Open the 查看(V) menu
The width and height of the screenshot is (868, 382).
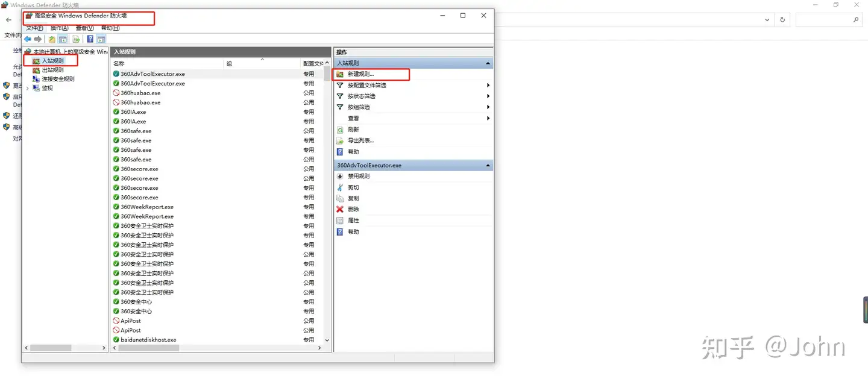pos(85,28)
